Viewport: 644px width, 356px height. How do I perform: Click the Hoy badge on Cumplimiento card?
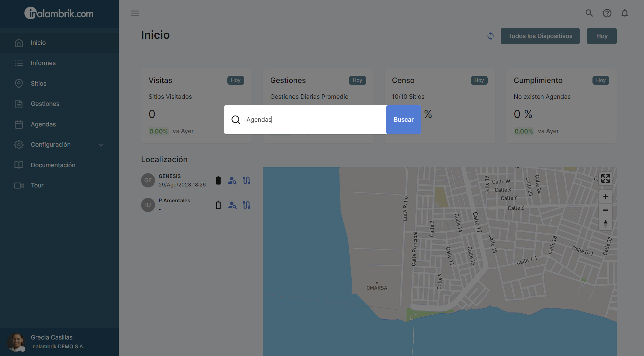[x=601, y=80]
